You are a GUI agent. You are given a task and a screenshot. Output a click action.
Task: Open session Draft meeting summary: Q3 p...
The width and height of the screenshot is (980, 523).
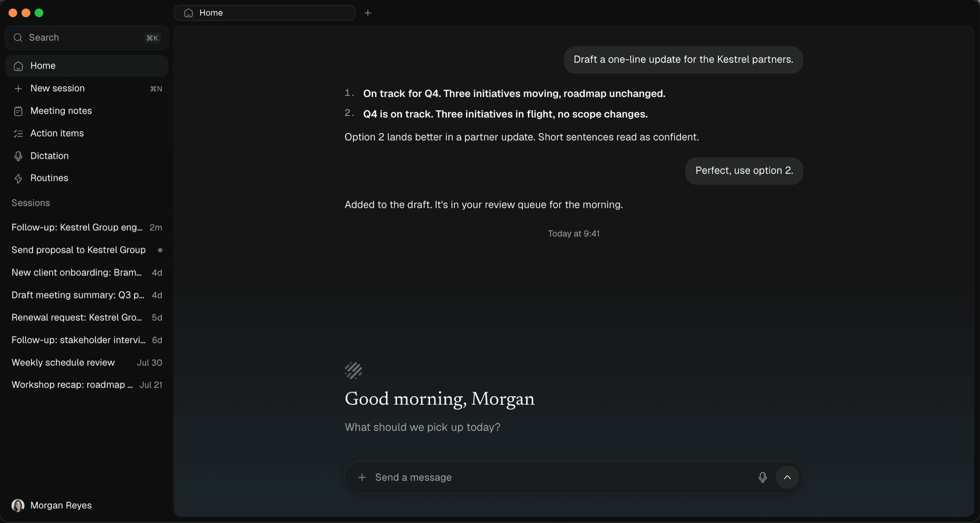87,295
